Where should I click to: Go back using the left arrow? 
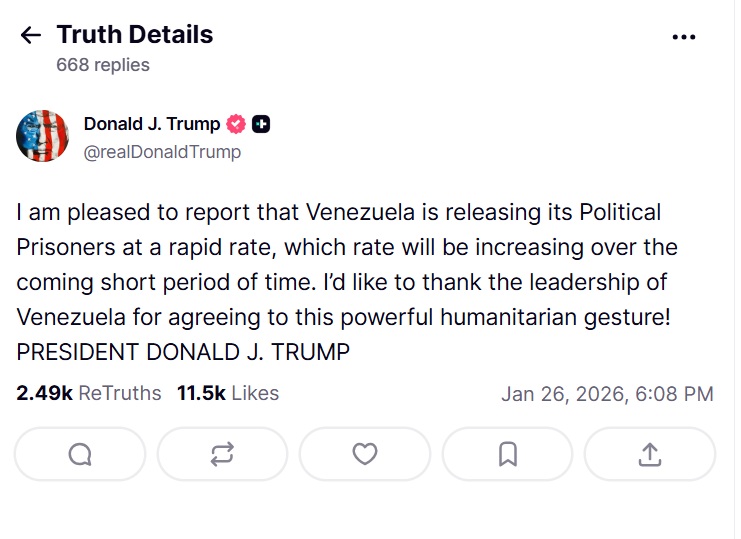click(x=31, y=36)
